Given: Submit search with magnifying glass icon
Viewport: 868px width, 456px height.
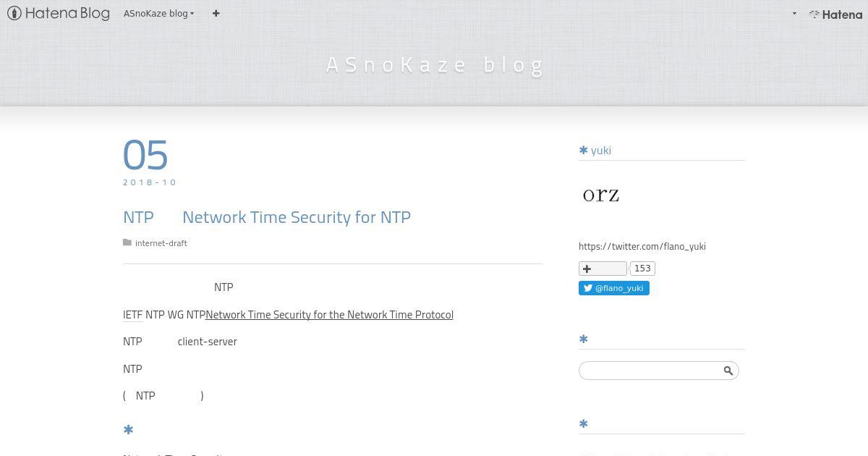Looking at the screenshot, I should 728,371.
